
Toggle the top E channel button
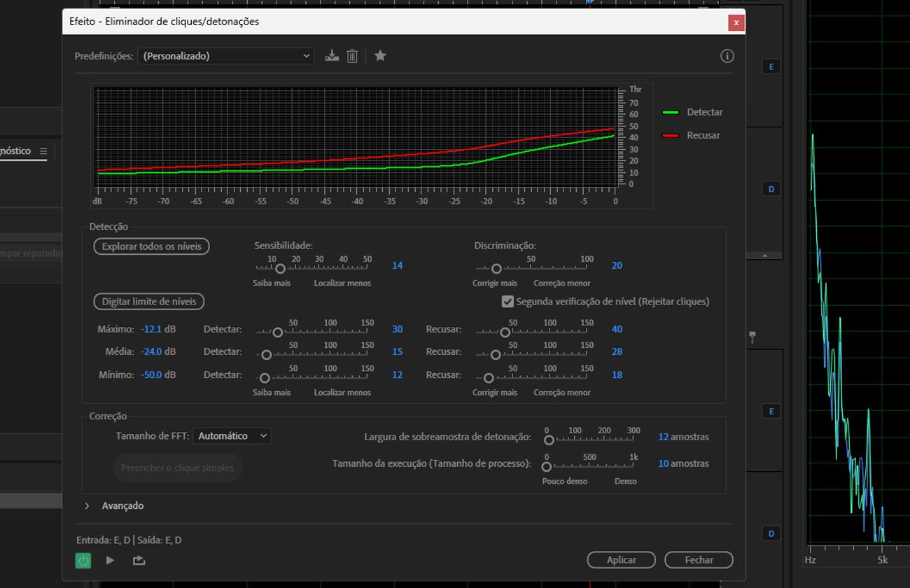[x=772, y=66]
